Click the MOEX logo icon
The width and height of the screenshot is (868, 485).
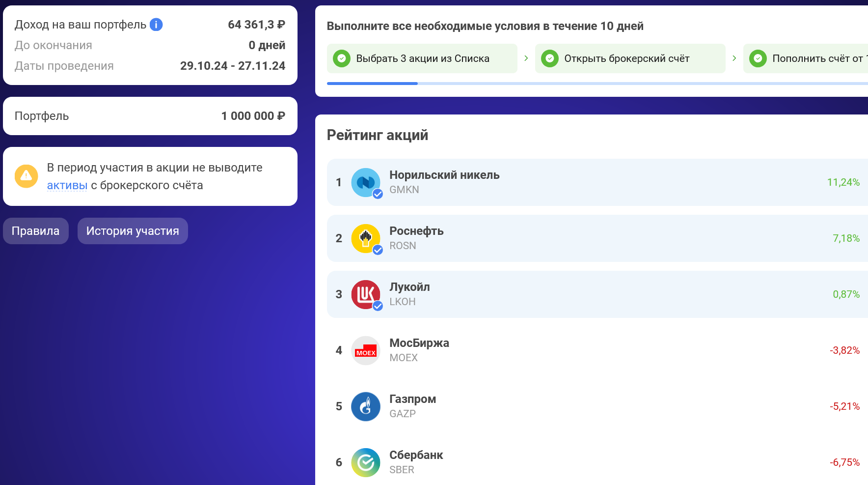(366, 350)
